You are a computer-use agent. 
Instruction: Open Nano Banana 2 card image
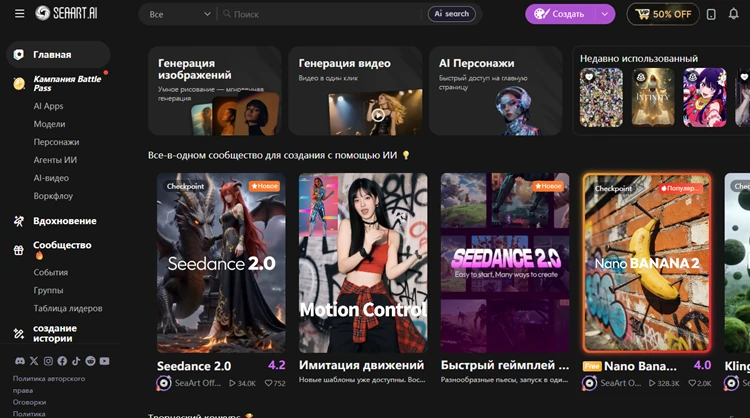pos(647,263)
